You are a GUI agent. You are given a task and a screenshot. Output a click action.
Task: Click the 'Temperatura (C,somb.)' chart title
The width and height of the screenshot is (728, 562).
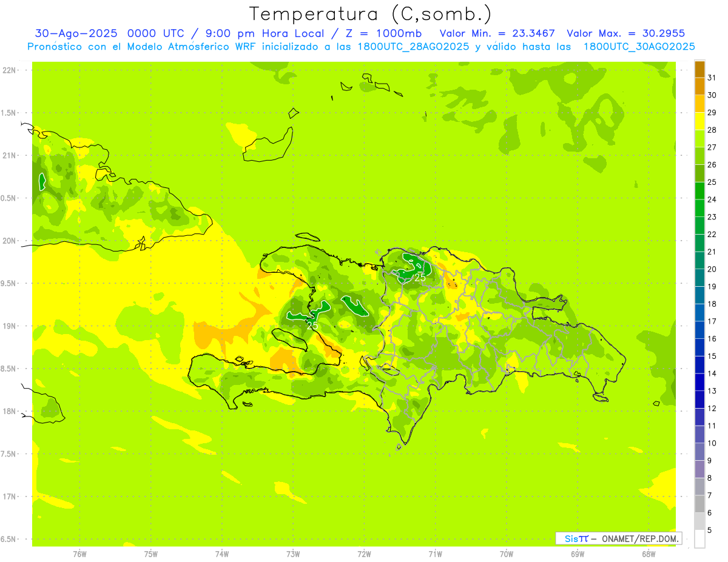(x=370, y=14)
